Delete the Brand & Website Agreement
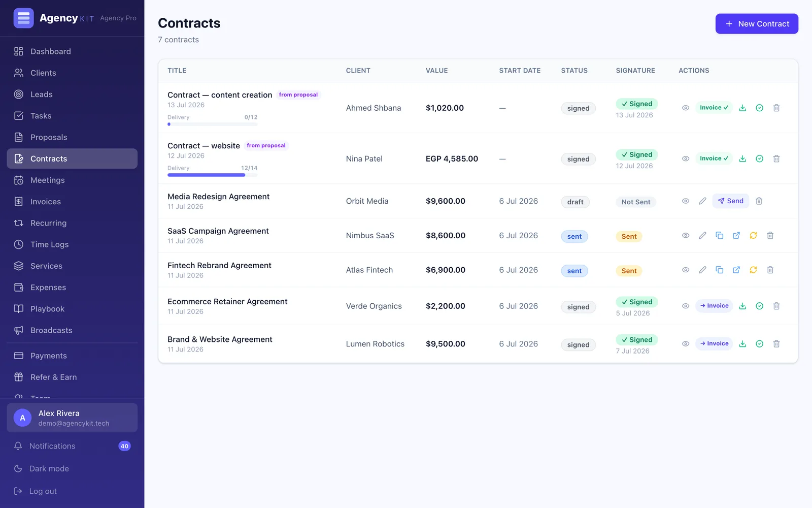 (x=776, y=344)
